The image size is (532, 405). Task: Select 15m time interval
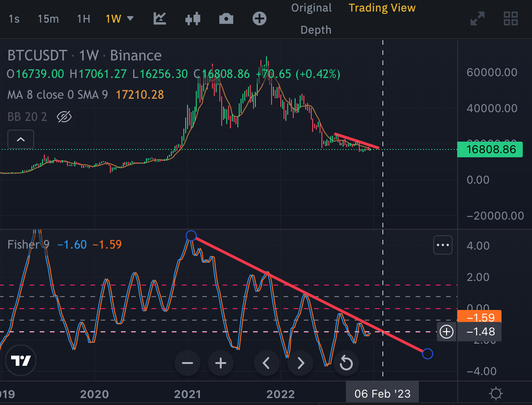click(48, 18)
